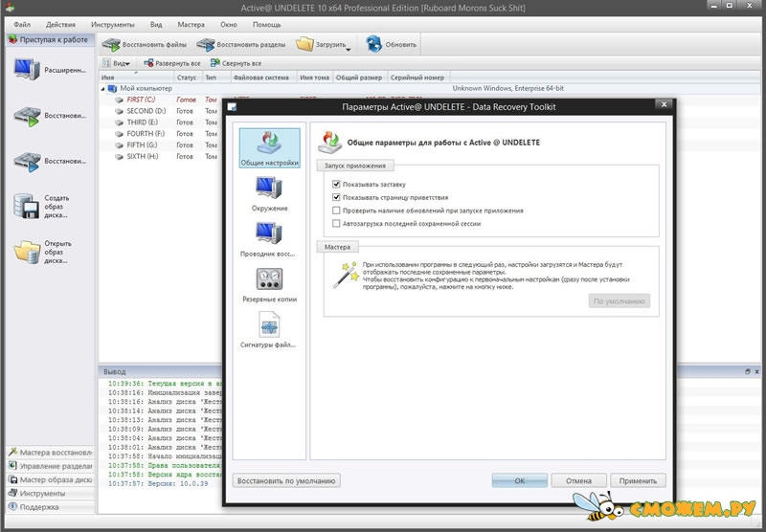Click the Серийный номер column header
The height and width of the screenshot is (532, 766).
click(x=418, y=78)
